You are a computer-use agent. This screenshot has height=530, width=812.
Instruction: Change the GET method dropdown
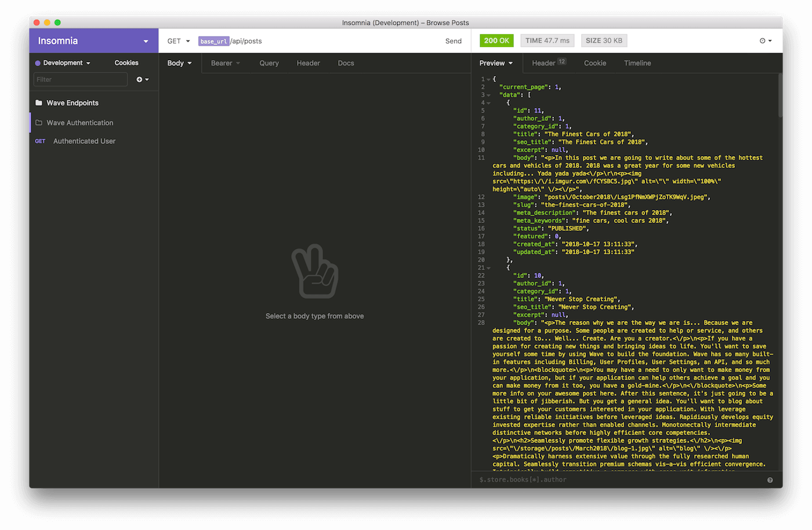178,41
